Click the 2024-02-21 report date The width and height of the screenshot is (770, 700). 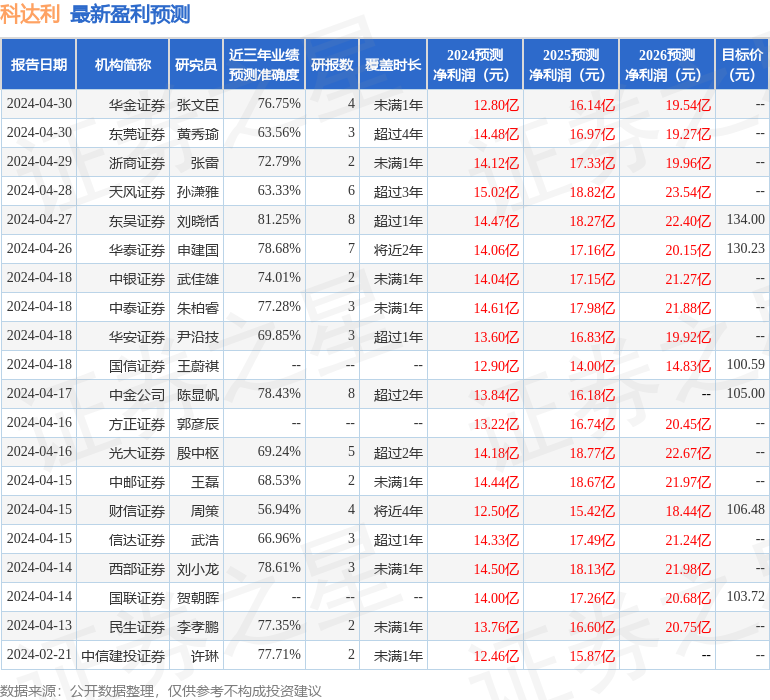[39, 654]
